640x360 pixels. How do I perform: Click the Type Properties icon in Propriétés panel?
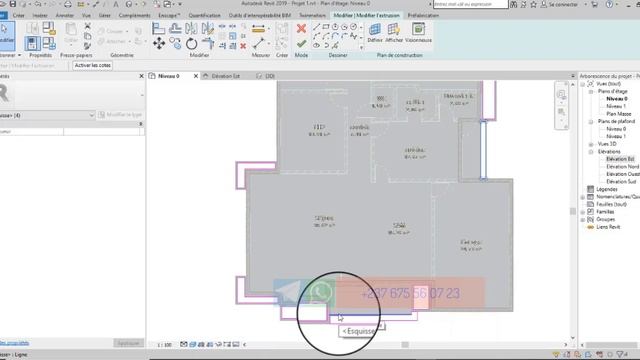pyautogui.click(x=32, y=28)
